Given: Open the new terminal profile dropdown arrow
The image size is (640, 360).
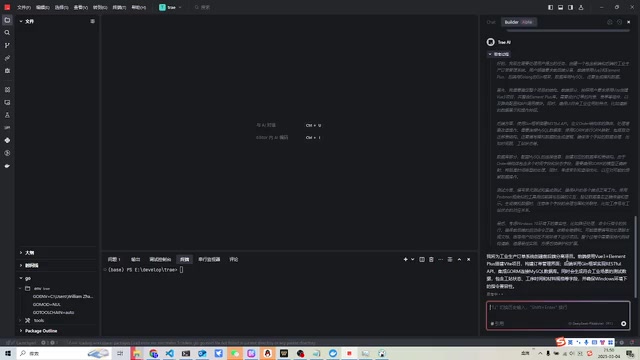Looking at the screenshot, I should point(413,259).
